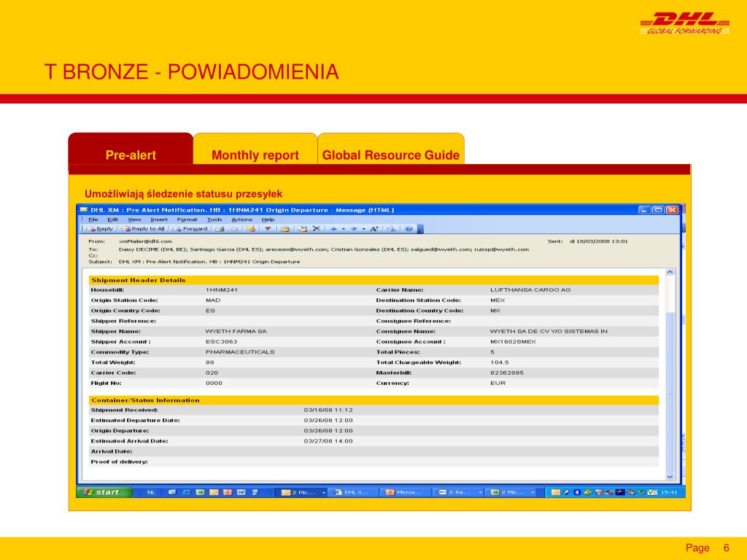The width and height of the screenshot is (747, 560).
Task: Open the View menu
Action: tap(134, 219)
